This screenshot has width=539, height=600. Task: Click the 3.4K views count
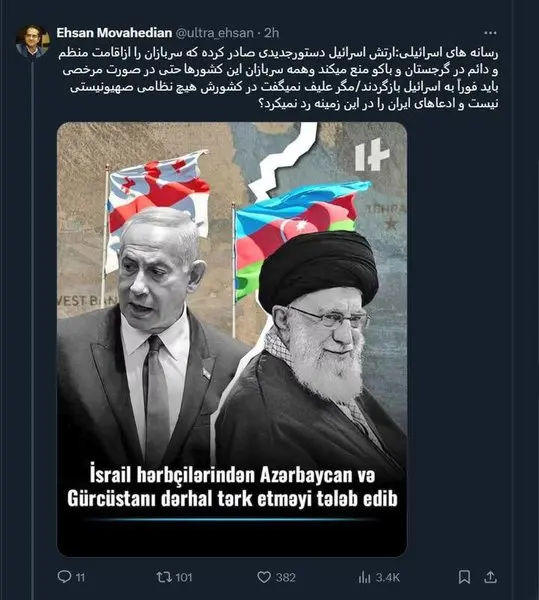[x=388, y=577]
